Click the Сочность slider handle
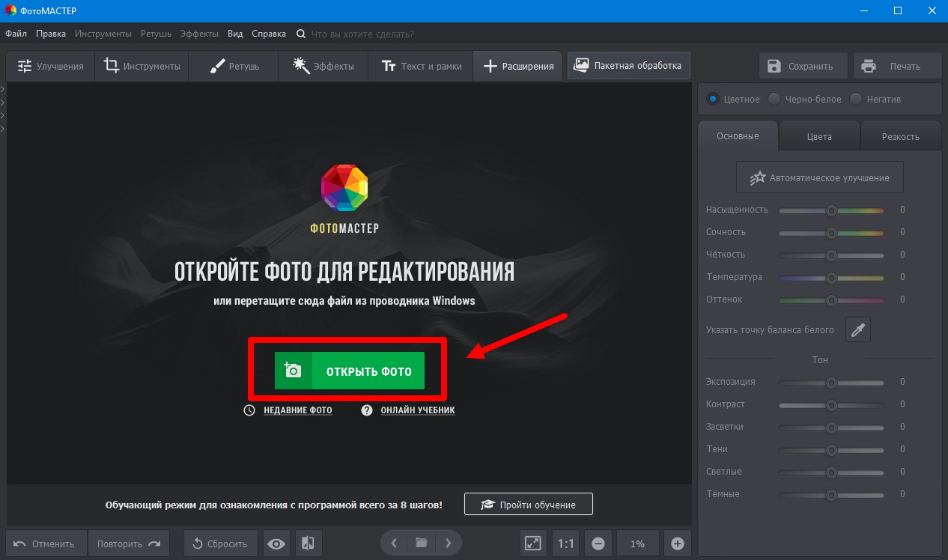948x560 pixels. coord(830,233)
